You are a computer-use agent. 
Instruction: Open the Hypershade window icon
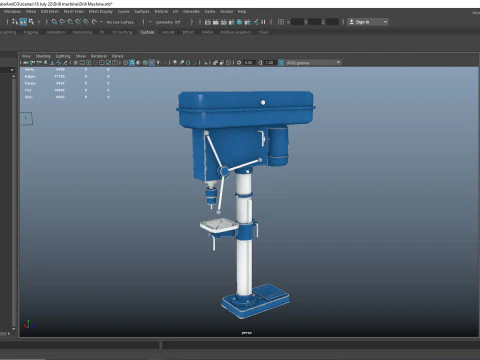(239, 22)
